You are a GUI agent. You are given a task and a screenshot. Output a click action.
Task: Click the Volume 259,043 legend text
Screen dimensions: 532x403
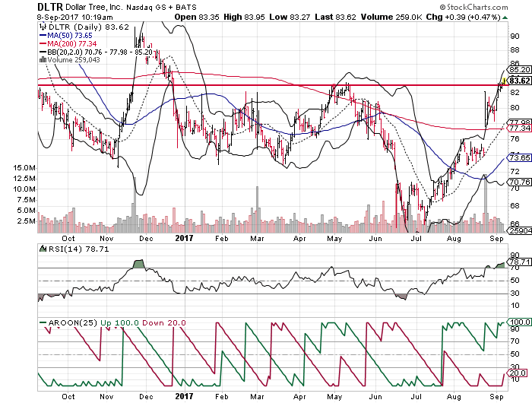click(x=74, y=60)
